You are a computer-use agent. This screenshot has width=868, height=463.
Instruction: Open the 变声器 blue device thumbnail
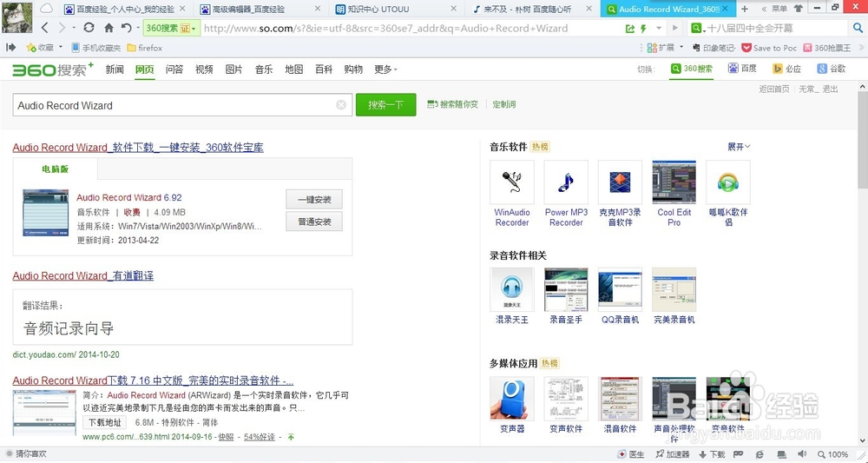tap(512, 399)
